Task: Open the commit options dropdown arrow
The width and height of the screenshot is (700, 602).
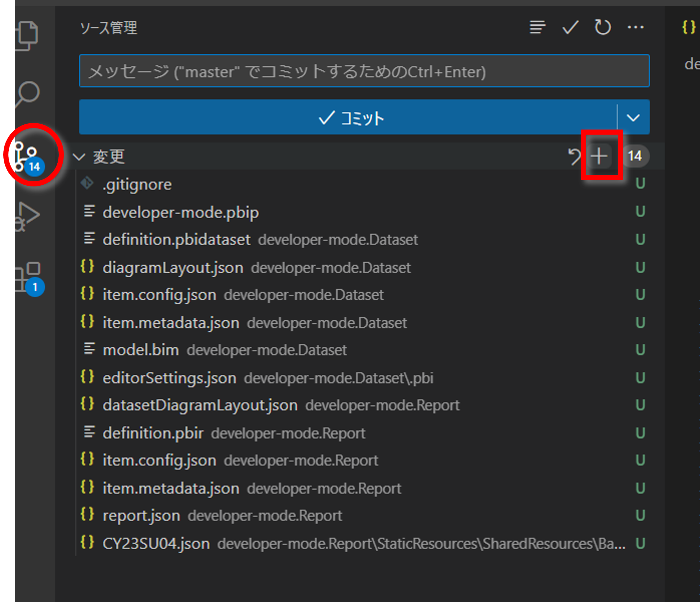Action: coord(633,117)
